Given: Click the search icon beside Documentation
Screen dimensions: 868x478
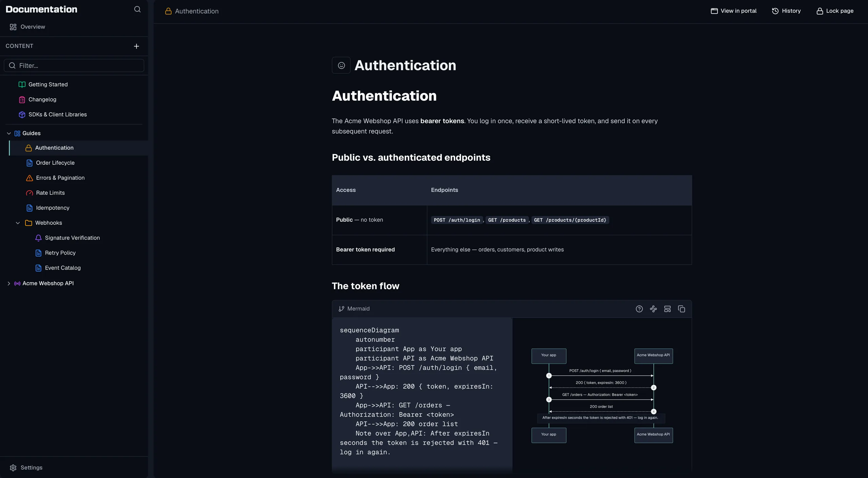Looking at the screenshot, I should pyautogui.click(x=137, y=9).
